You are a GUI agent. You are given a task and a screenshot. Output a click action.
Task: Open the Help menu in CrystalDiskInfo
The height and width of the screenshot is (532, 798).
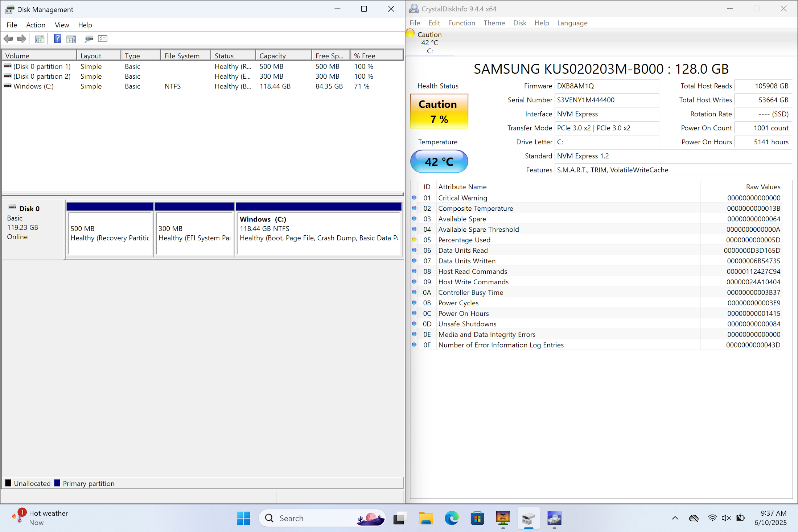[542, 23]
